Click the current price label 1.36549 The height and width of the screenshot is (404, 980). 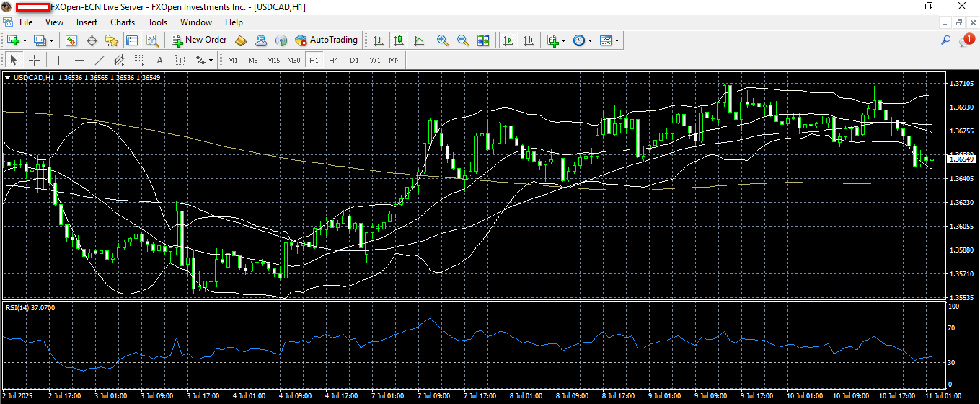(962, 159)
